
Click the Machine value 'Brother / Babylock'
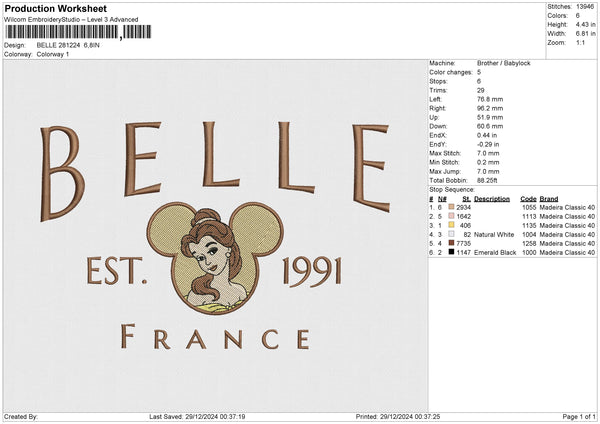click(x=504, y=63)
